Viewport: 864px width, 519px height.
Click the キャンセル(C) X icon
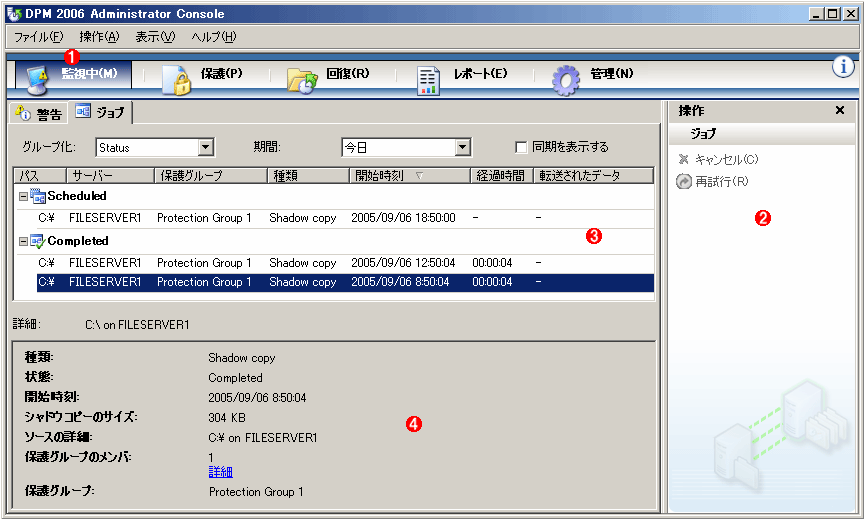click(x=683, y=159)
